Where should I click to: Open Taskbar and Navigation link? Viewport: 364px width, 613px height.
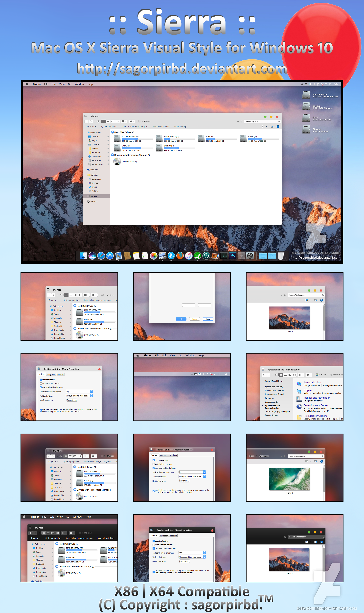[x=317, y=398]
